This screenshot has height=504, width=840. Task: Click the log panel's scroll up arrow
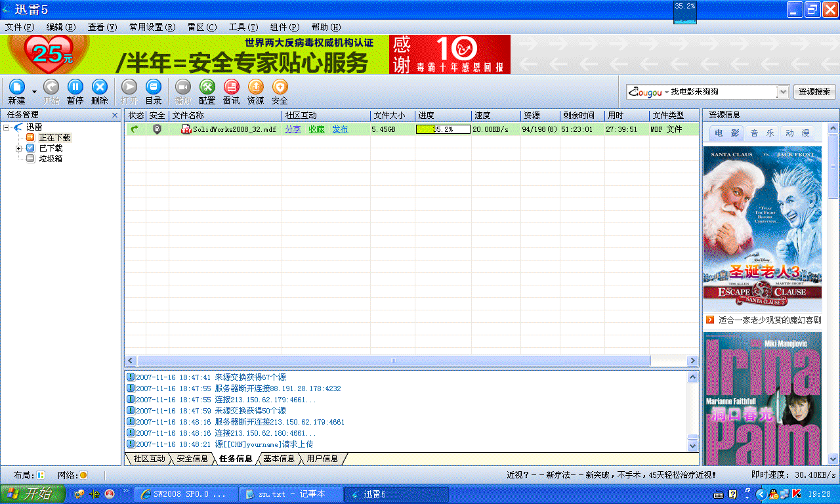[692, 377]
